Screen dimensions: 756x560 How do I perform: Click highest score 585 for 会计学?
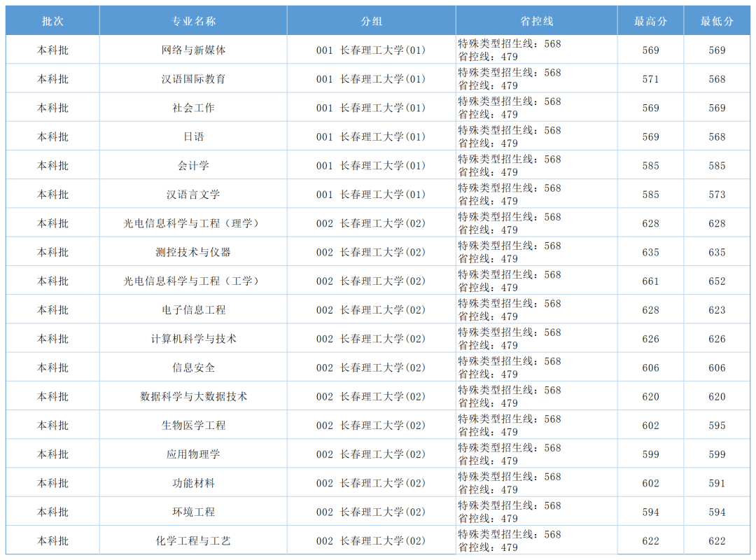(650, 166)
